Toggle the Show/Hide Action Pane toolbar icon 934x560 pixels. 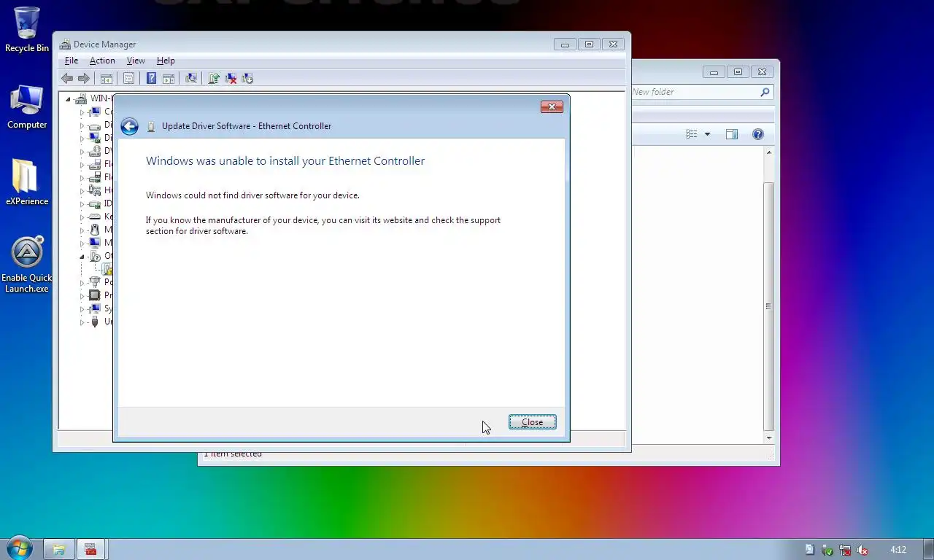tap(169, 79)
